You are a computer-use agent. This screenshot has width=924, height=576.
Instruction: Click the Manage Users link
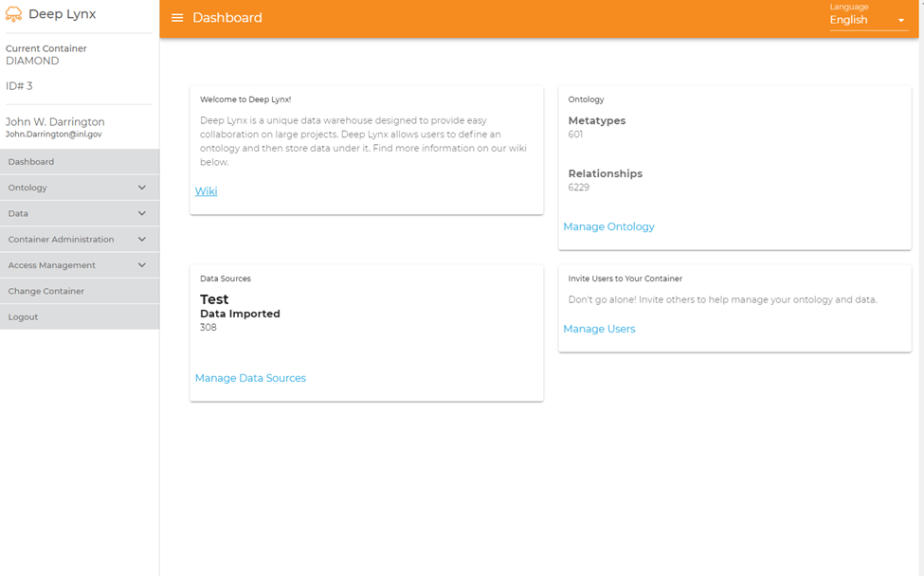coord(599,330)
